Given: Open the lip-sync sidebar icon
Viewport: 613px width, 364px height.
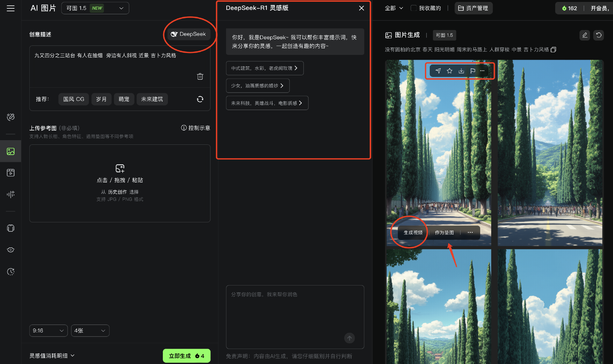Looking at the screenshot, I should 11,250.
